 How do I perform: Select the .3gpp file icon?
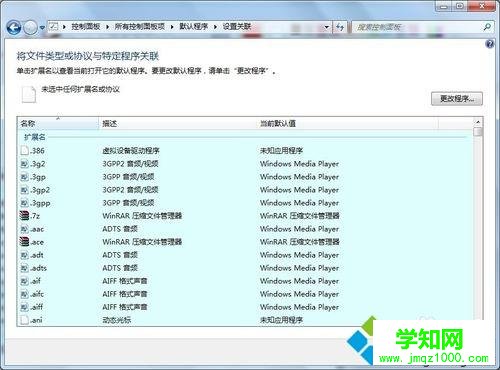[x=24, y=203]
